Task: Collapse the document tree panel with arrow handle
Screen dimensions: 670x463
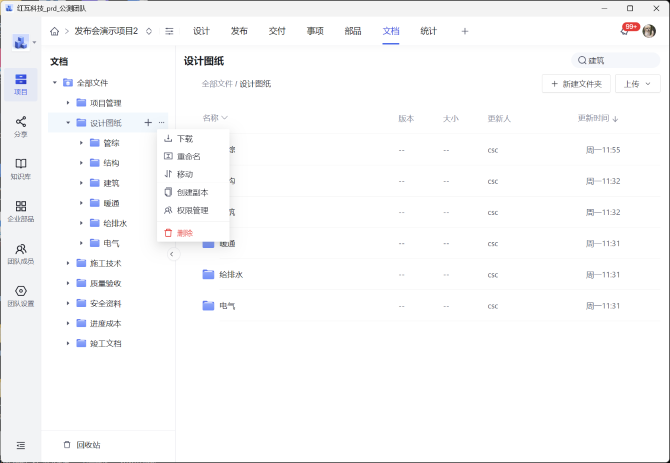Action: (171, 254)
